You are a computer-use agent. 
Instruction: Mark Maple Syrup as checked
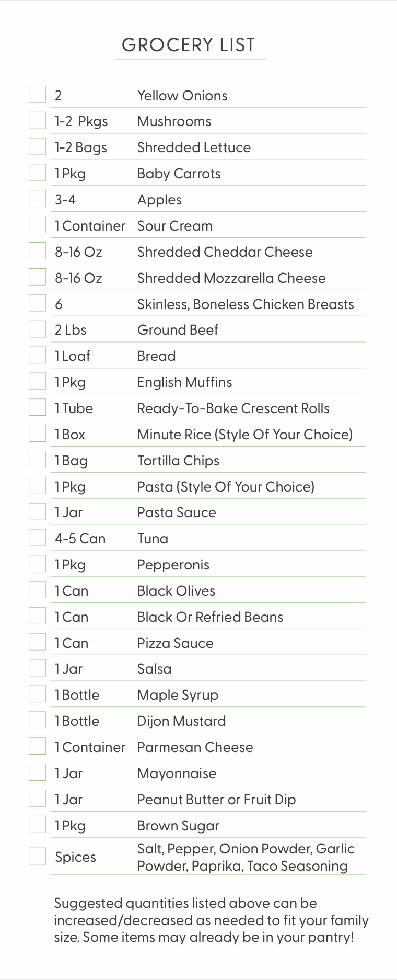(x=37, y=694)
